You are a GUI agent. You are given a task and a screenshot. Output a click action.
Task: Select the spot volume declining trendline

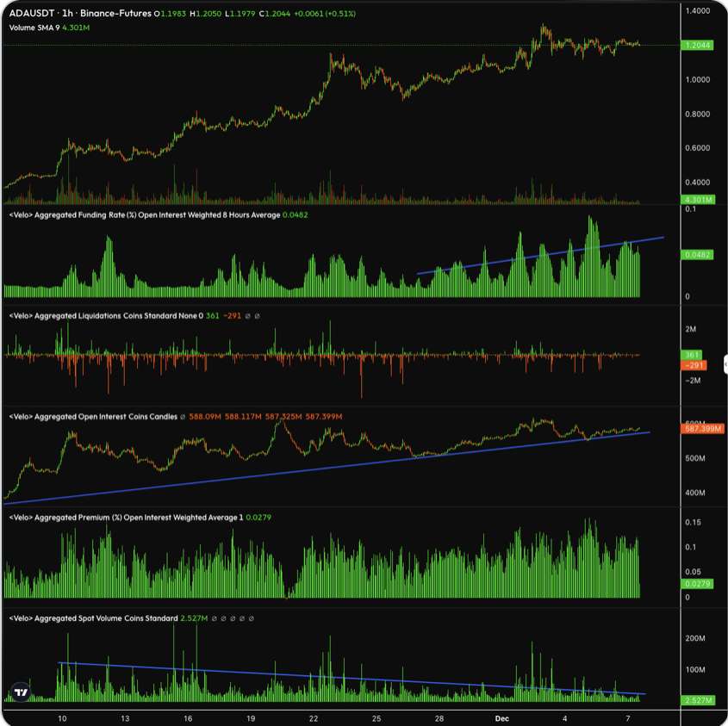tap(352, 678)
